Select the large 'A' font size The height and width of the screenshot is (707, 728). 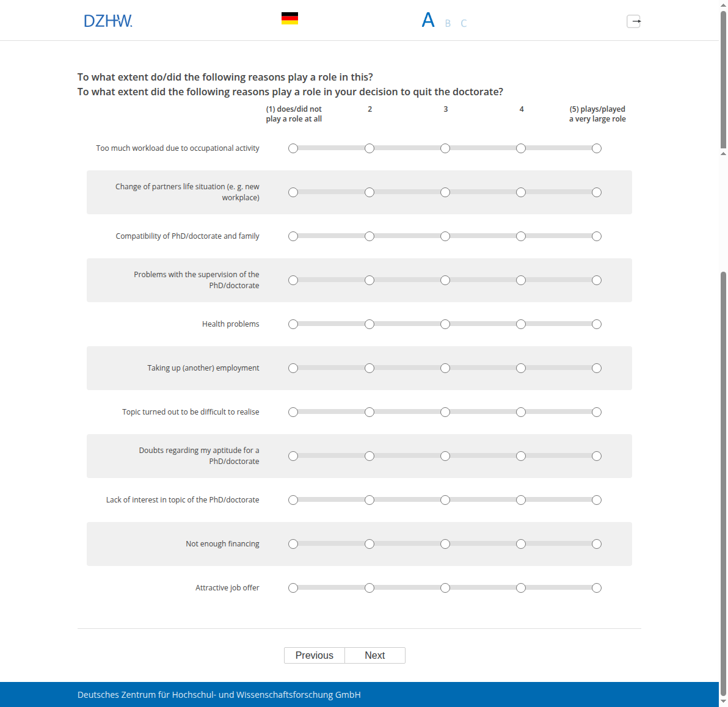tap(428, 20)
